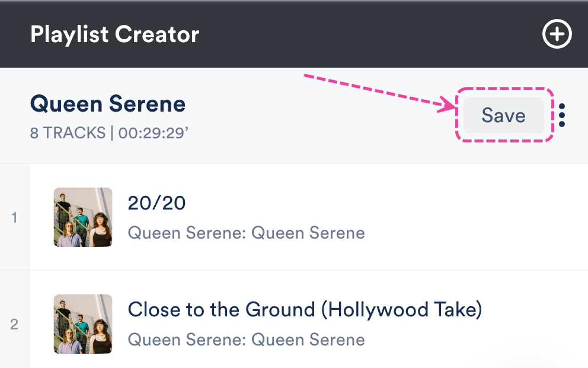Click the track number 1 handle
The width and height of the screenshot is (588, 368).
click(14, 218)
